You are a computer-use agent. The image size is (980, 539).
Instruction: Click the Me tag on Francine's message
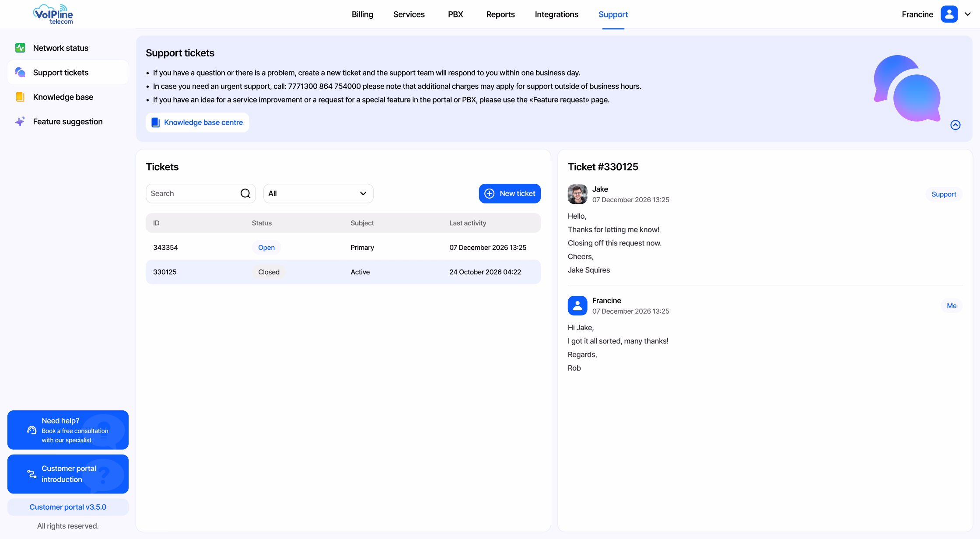pos(952,306)
